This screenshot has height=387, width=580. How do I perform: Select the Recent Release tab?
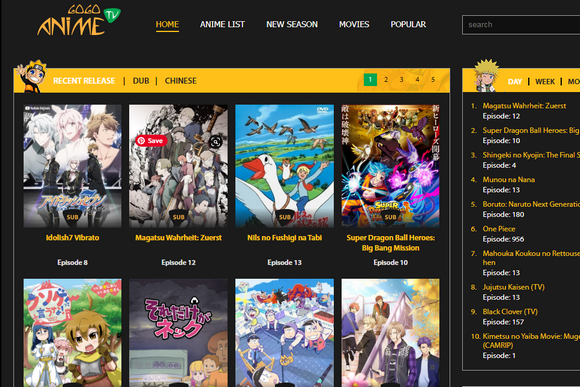[84, 81]
